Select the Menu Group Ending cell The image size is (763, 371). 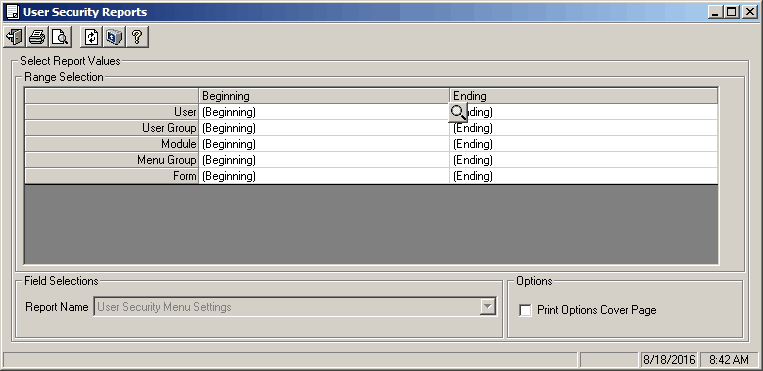click(583, 160)
